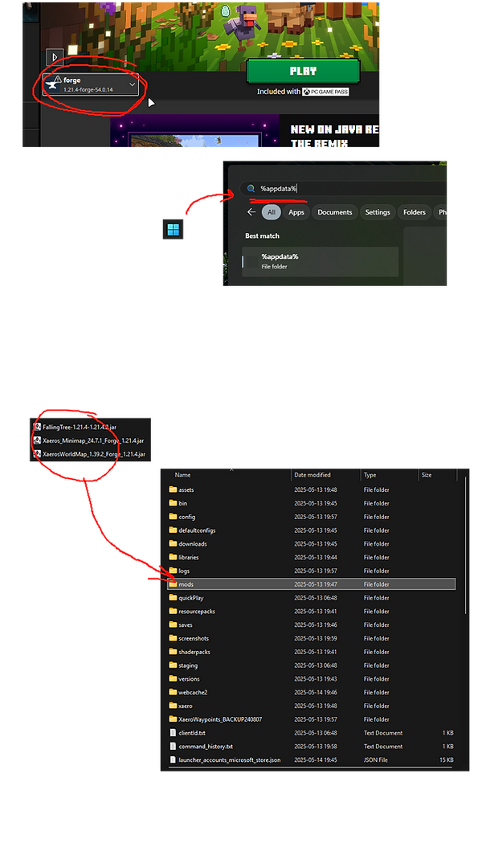Image resolution: width=482 pixels, height=868 pixels.
Task: Select the Settings search filter tab
Action: (x=378, y=212)
